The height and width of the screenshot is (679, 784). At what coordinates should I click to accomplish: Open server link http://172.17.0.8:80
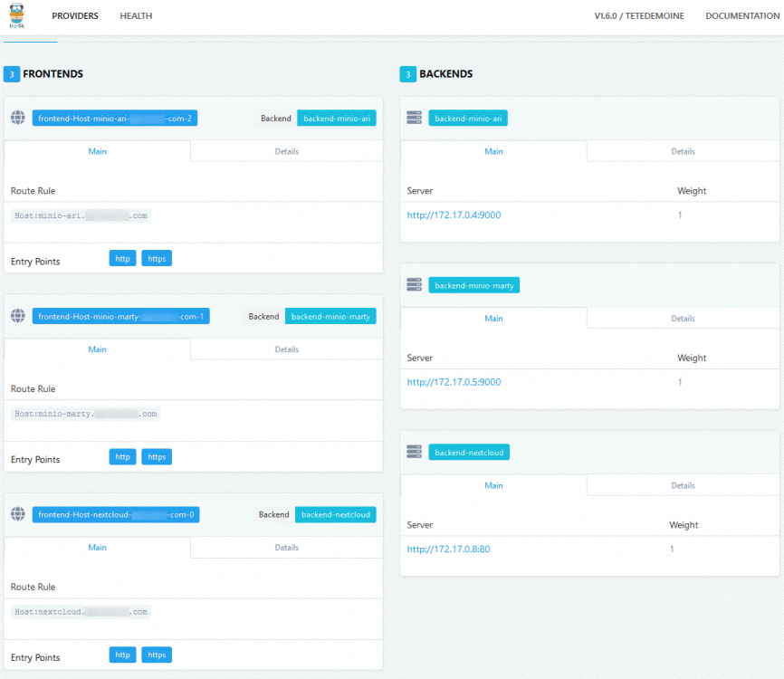(448, 549)
